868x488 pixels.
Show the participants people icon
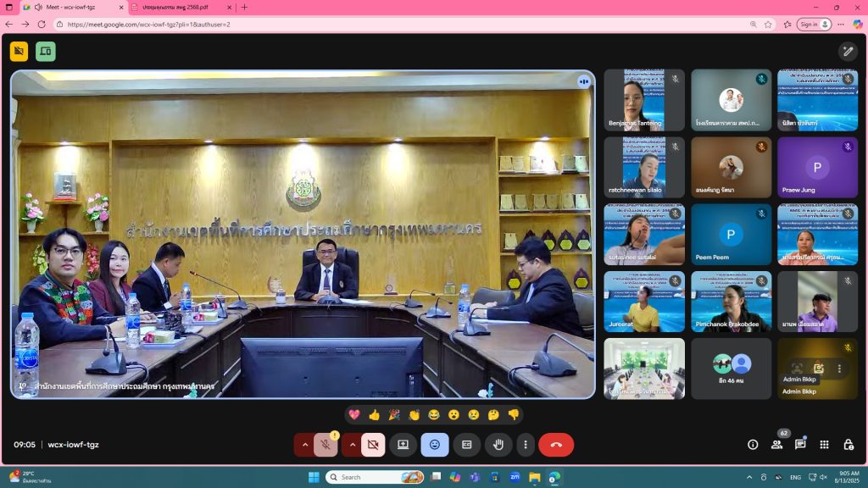776,444
